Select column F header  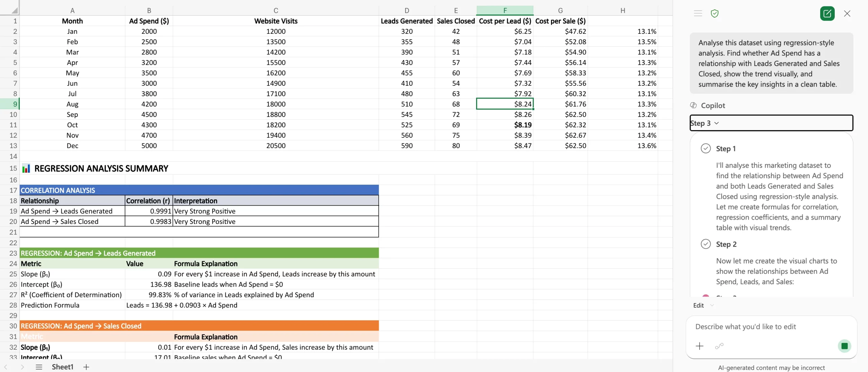505,11
